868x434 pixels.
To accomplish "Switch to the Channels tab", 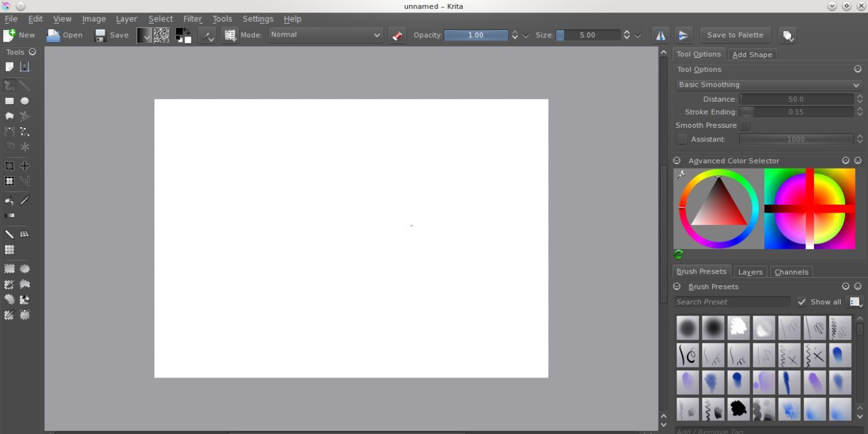I will point(791,272).
